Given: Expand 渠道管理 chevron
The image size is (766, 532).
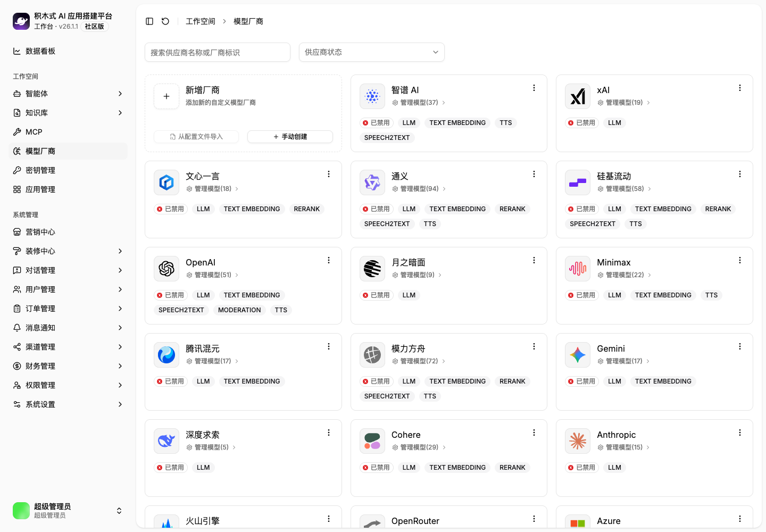Looking at the screenshot, I should tap(120, 347).
